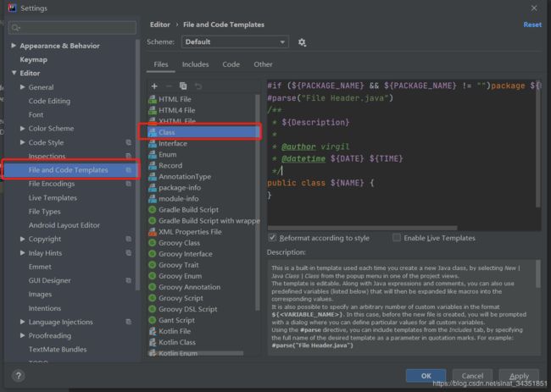The image size is (551, 392).
Task: Switch to the Includes tab
Action: click(195, 64)
